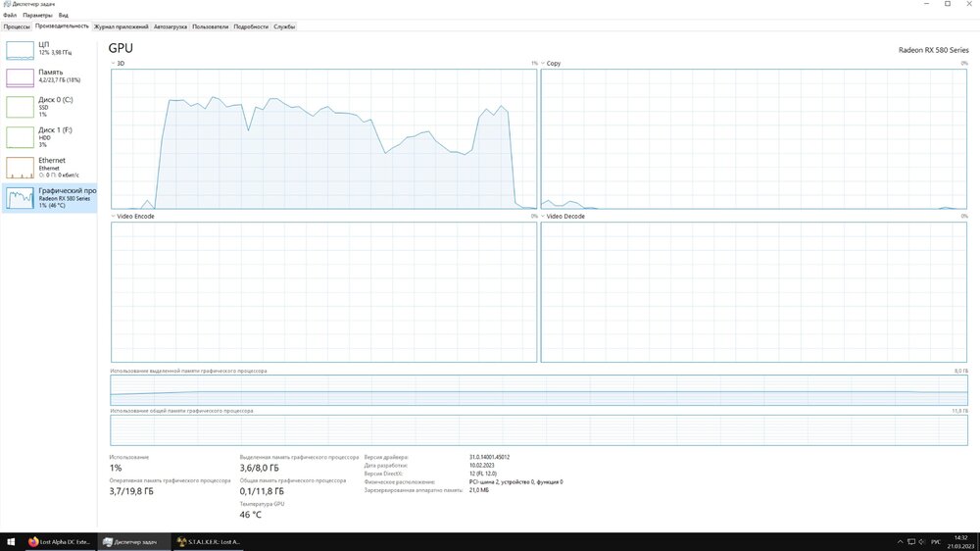Viewport: 980px width, 551px height.
Task: Open the S.T.A.L.K.E.R. Lost Alpha taskbar app
Action: pos(208,541)
